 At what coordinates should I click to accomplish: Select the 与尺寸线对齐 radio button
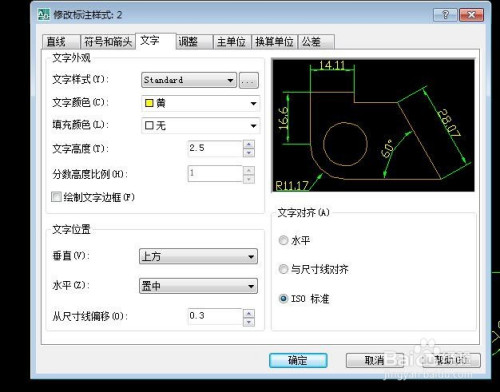coord(283,269)
